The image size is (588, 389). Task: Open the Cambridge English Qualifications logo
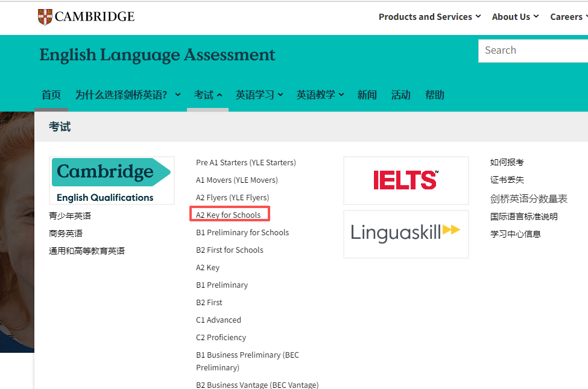[112, 180]
